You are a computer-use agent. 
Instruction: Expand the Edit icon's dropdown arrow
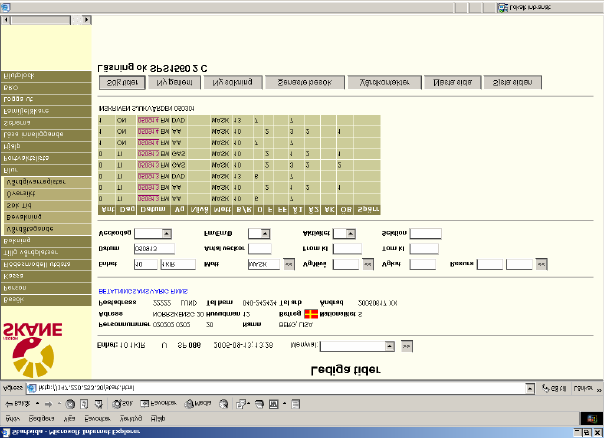(x=284, y=404)
